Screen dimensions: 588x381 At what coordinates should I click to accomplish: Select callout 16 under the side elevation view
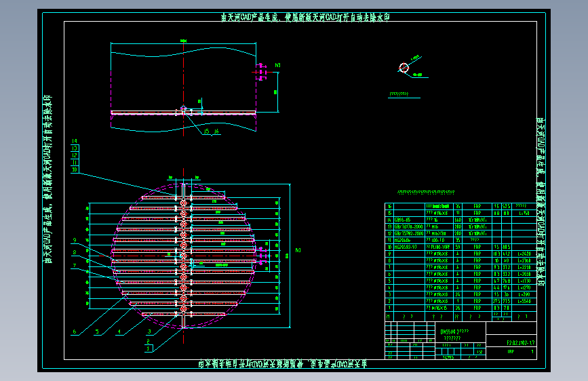click(216, 132)
